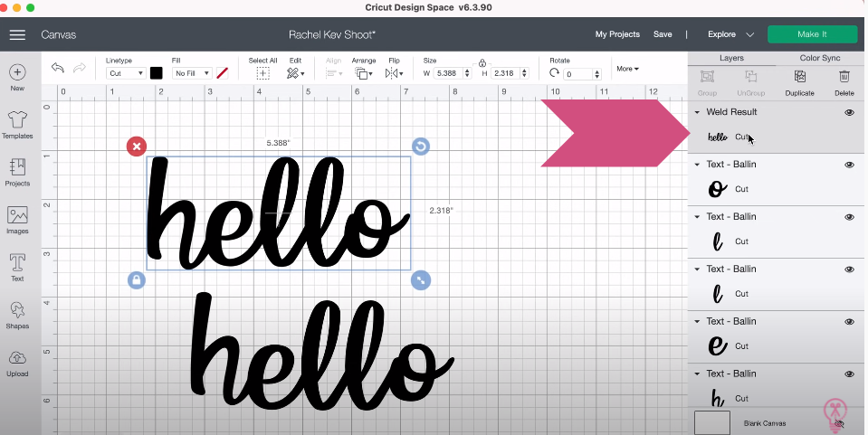Click the width input field 5.388

click(448, 73)
